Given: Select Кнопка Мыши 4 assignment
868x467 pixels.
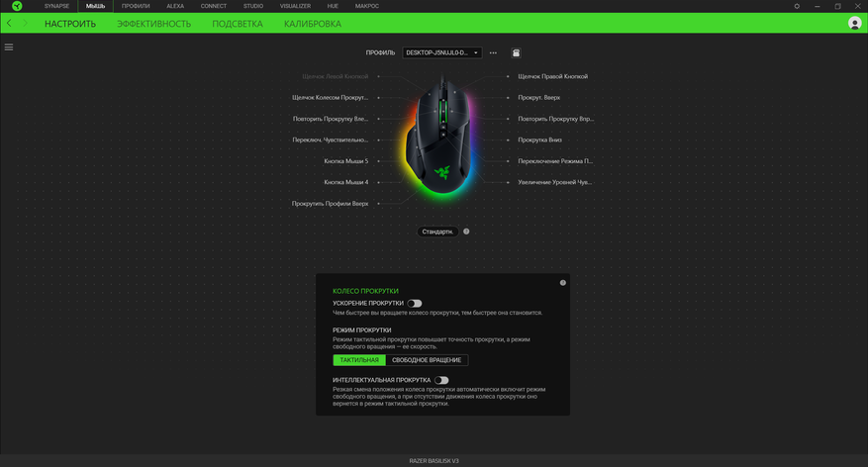Looking at the screenshot, I should [x=346, y=182].
